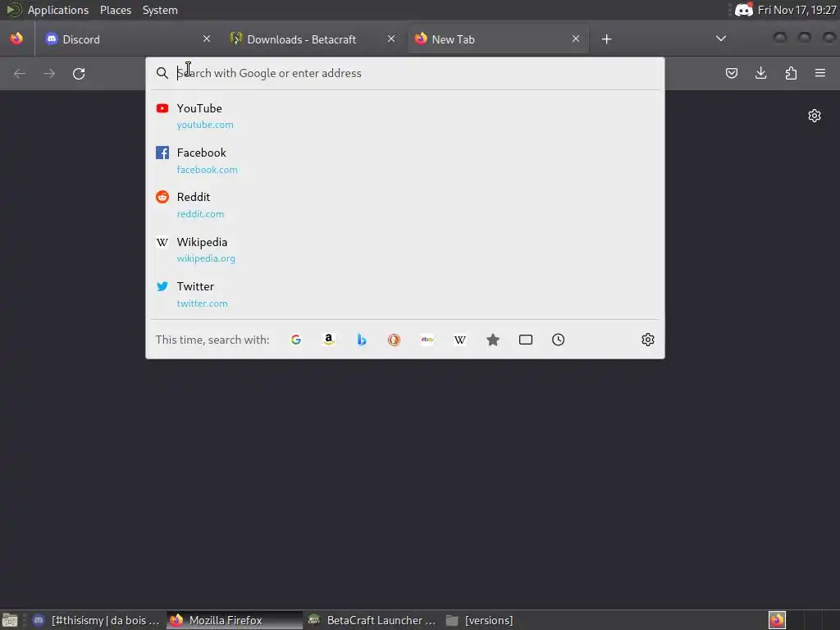Click Firefox icon in bottom right panel

click(x=777, y=620)
